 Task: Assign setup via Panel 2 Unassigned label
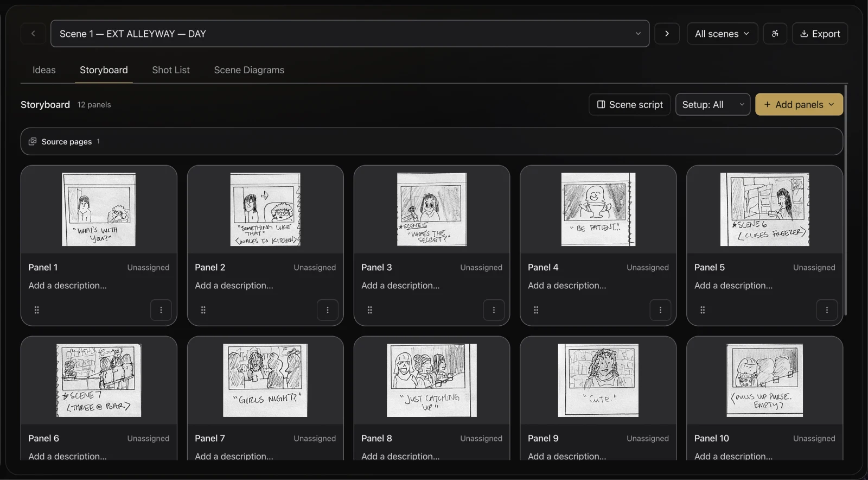(315, 268)
